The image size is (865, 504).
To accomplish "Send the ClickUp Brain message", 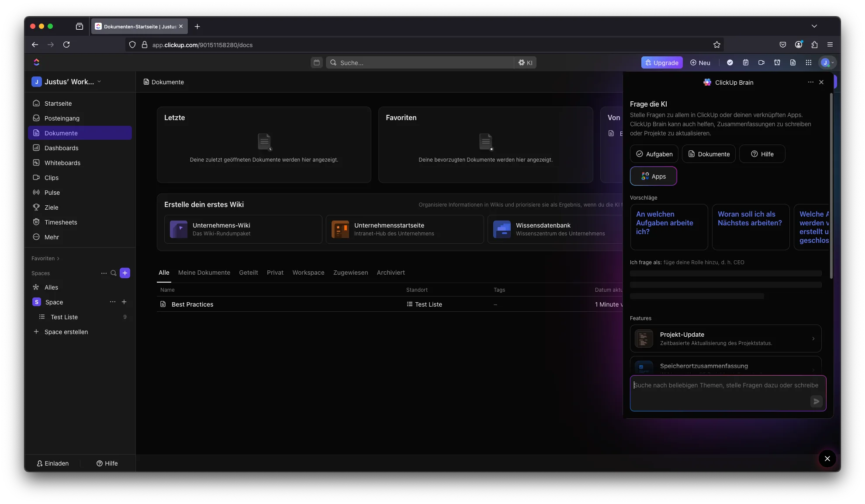I will pos(816,401).
